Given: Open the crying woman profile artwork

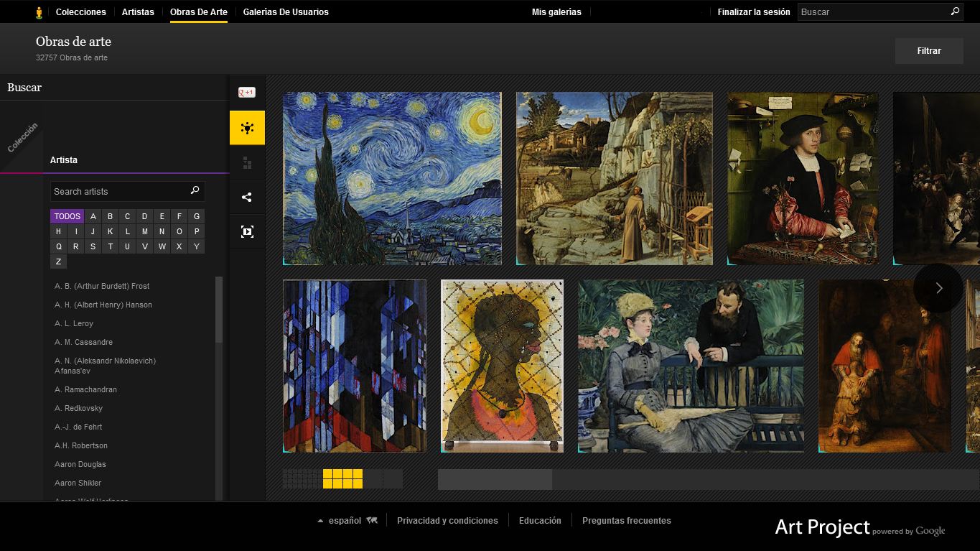Looking at the screenshot, I should pyautogui.click(x=502, y=366).
